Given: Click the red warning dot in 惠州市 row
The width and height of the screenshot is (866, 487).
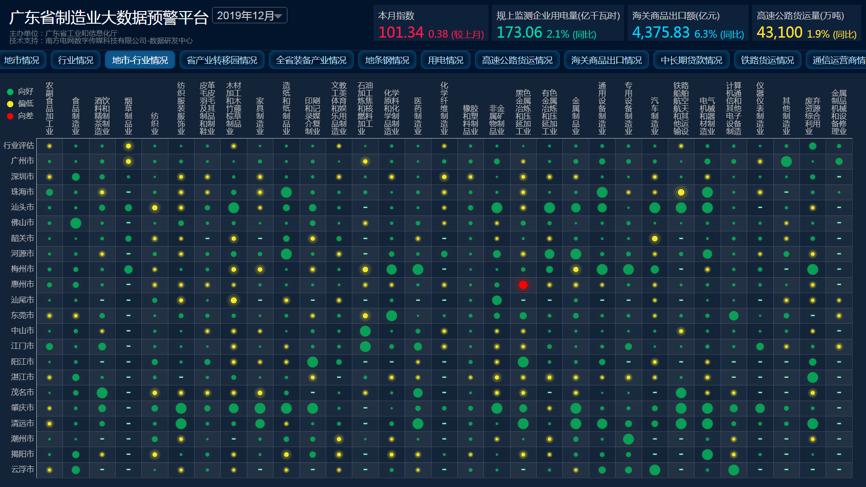Looking at the screenshot, I should tap(523, 285).
